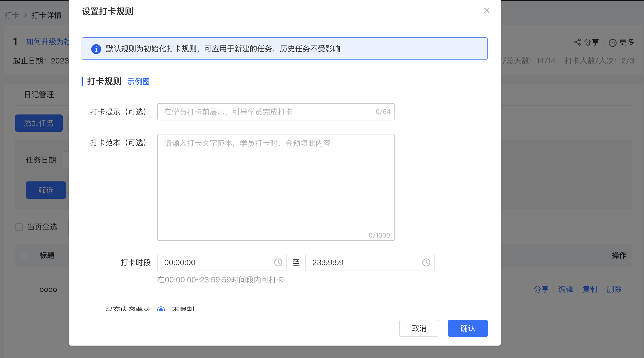
Task: Close the 设置打卡规则 dialog
Action: click(x=487, y=10)
